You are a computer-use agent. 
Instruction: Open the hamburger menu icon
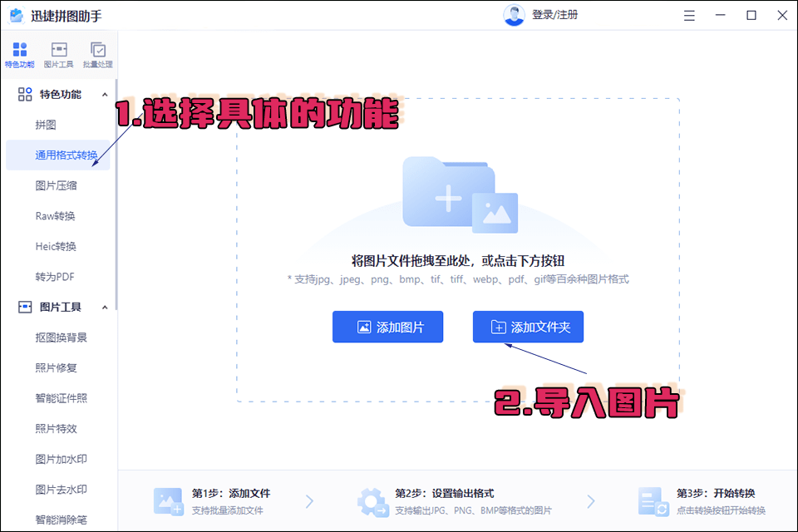click(x=689, y=16)
